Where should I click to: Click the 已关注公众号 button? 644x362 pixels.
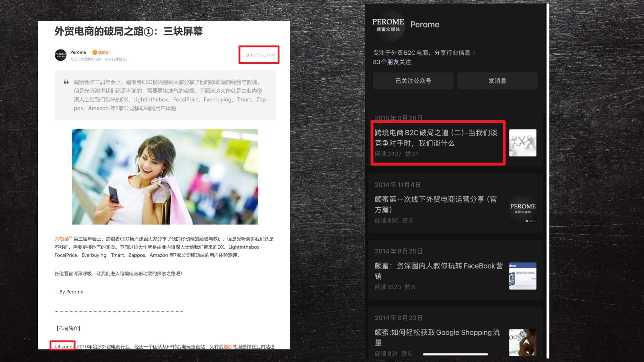[x=413, y=81]
